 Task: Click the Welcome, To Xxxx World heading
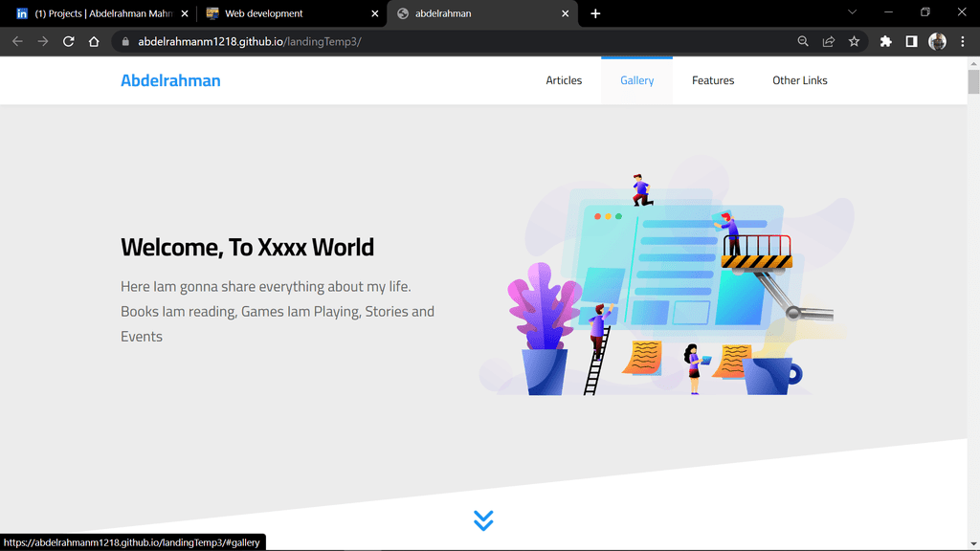click(247, 248)
